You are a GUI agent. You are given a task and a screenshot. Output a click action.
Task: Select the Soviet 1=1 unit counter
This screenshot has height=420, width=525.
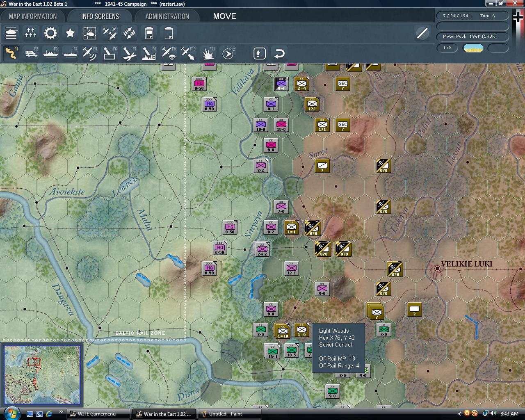click(x=291, y=227)
